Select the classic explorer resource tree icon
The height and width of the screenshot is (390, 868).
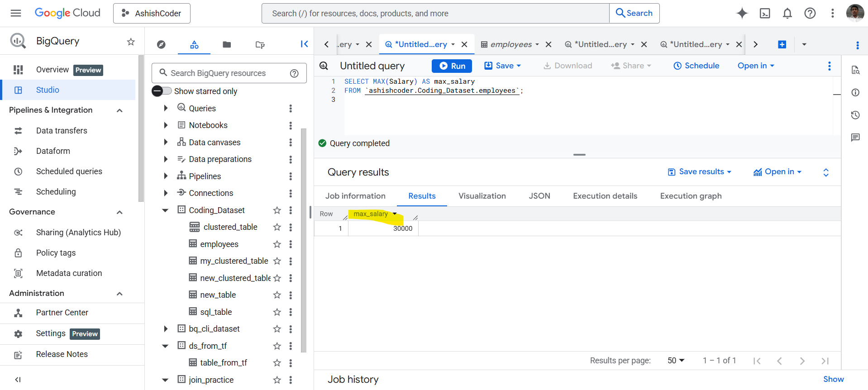click(194, 44)
